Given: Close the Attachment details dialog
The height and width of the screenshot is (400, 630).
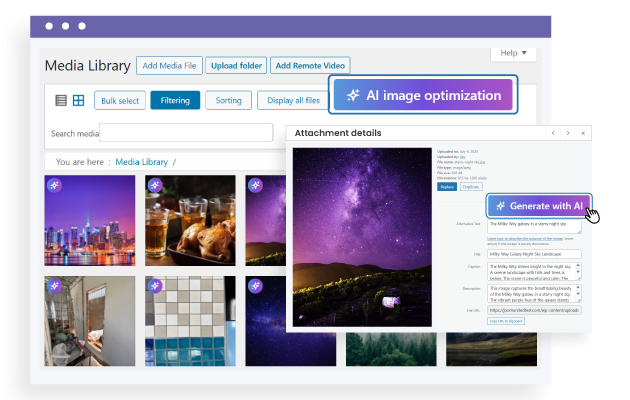Looking at the screenshot, I should pyautogui.click(x=584, y=133).
